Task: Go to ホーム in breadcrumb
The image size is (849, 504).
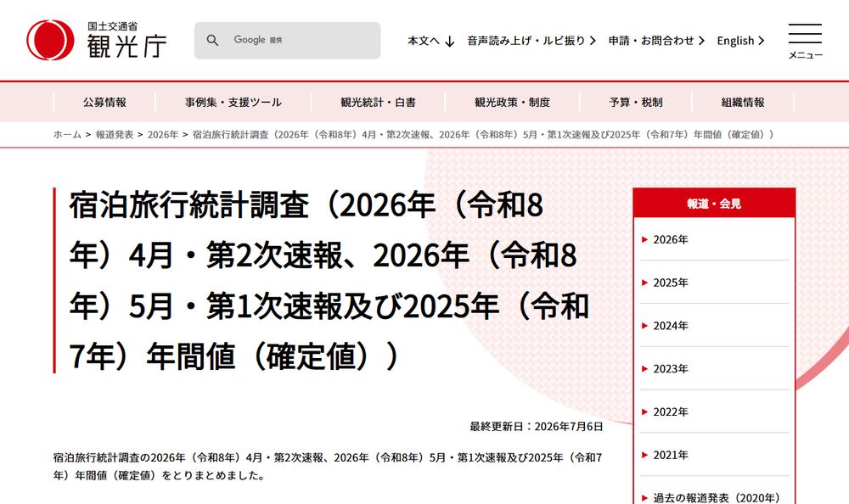Action: pyautogui.click(x=67, y=134)
